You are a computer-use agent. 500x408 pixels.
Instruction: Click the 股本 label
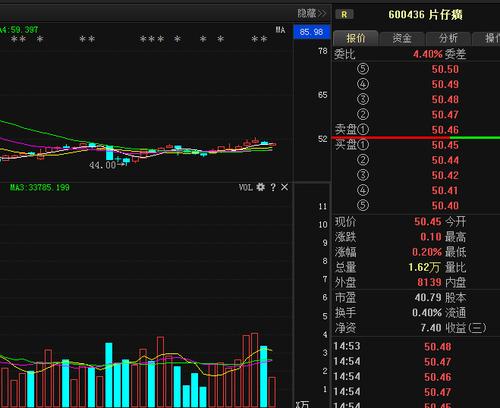[x=455, y=297]
